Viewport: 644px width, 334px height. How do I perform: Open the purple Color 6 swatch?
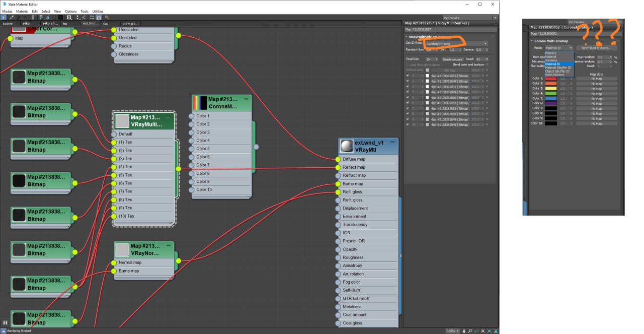(551, 103)
